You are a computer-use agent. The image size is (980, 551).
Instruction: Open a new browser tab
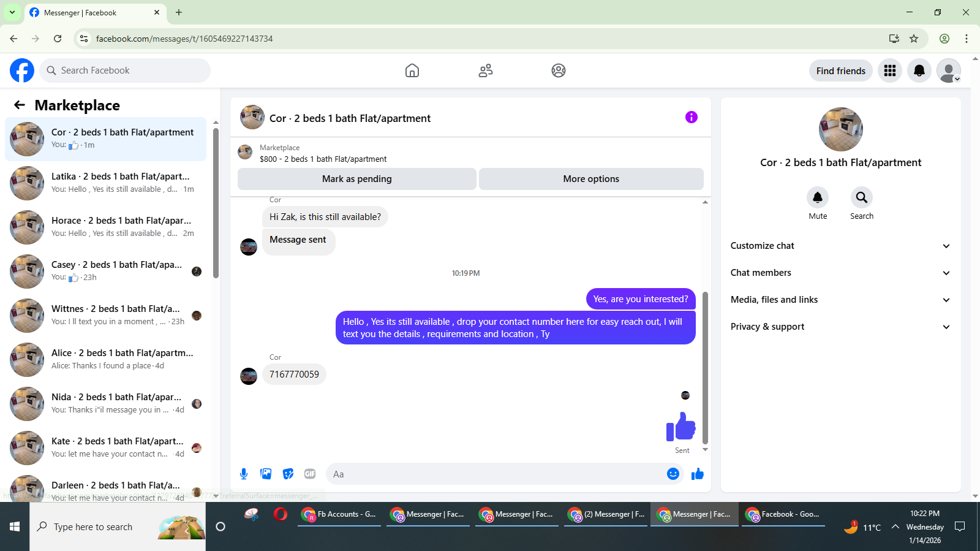coord(179,12)
